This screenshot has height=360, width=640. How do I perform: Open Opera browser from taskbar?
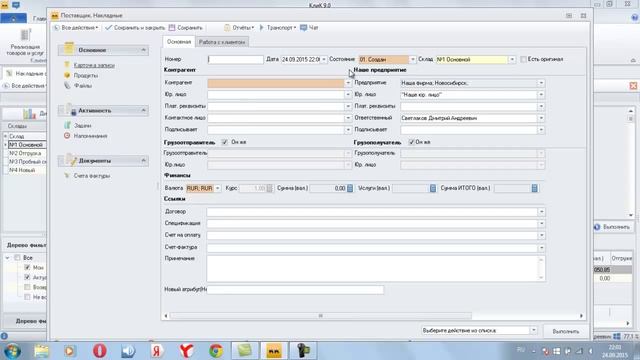(x=99, y=351)
